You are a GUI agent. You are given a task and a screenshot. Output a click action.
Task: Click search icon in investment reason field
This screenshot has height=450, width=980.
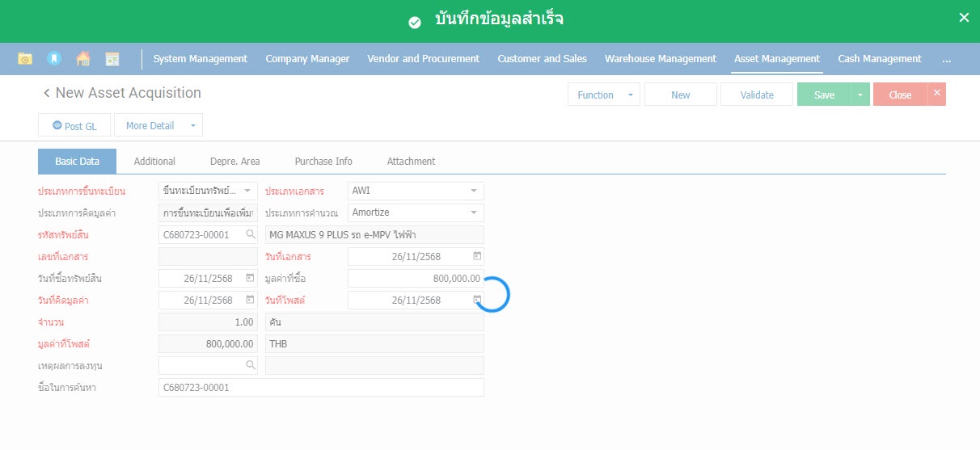[250, 365]
